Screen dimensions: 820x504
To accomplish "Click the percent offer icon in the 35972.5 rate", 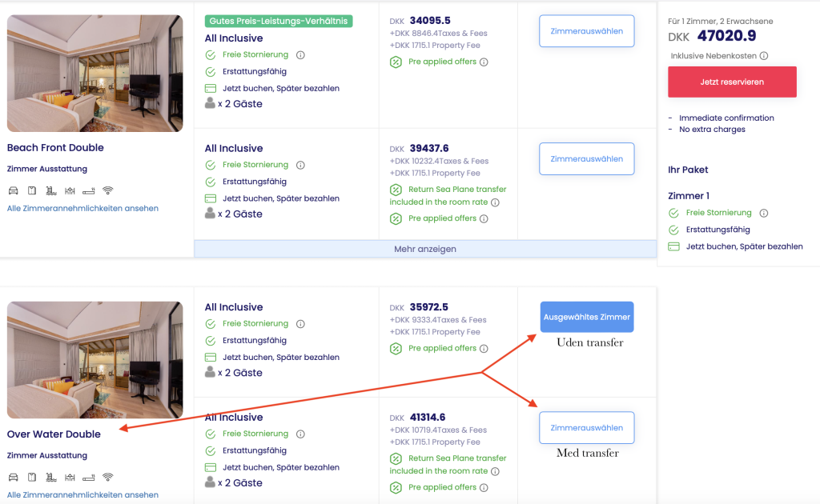I will 396,349.
